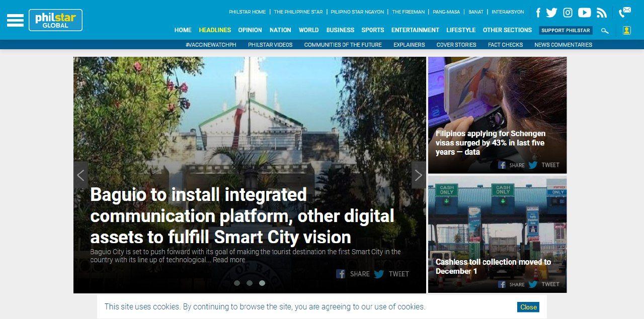644x319 pixels.
Task: Go to previous slide arrow
Action: 80,175
